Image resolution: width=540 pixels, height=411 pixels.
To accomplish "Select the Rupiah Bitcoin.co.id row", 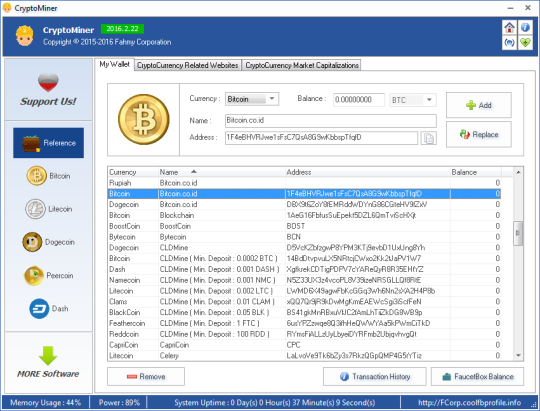I will (x=304, y=183).
